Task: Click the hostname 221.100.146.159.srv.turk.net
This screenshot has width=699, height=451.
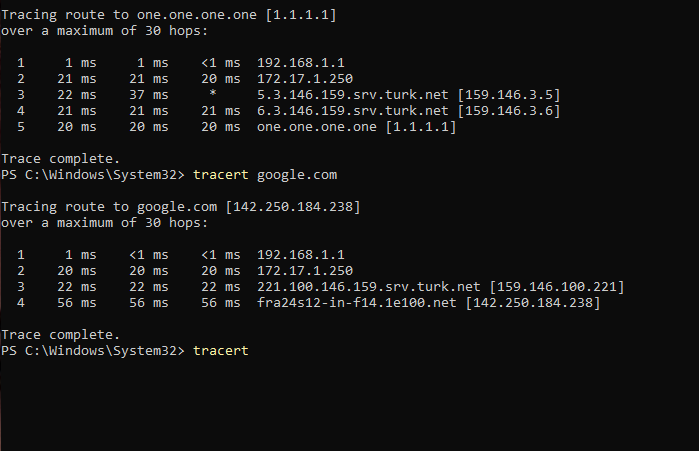Action: 369,287
